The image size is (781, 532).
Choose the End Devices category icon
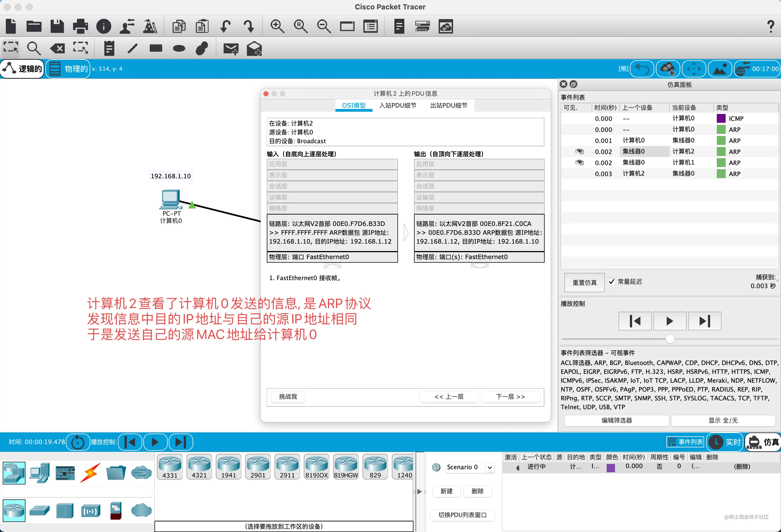click(x=39, y=473)
